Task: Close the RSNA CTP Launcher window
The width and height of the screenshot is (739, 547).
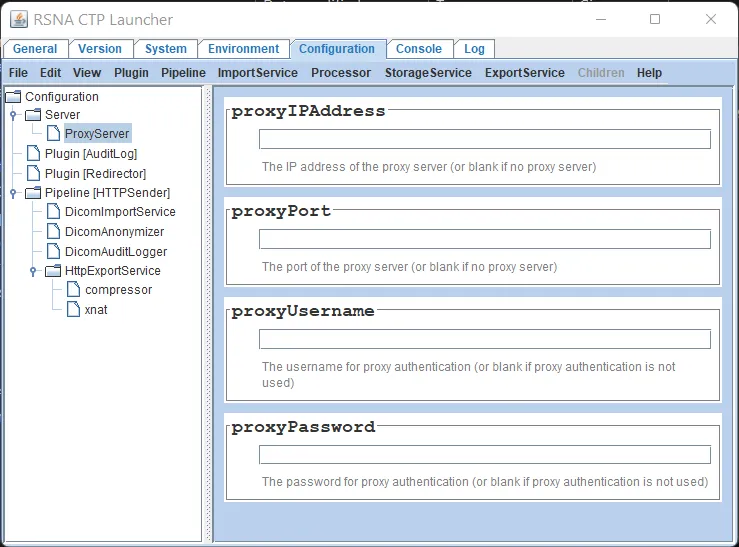Action: (711, 19)
